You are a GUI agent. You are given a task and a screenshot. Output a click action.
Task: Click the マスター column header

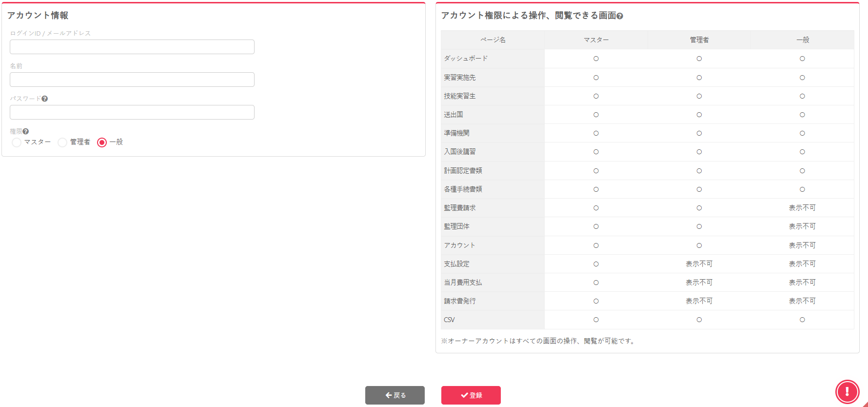pos(596,40)
